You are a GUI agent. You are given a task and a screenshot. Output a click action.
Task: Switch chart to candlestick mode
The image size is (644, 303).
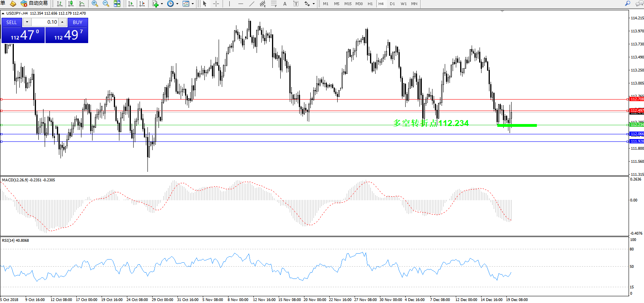pos(71,4)
